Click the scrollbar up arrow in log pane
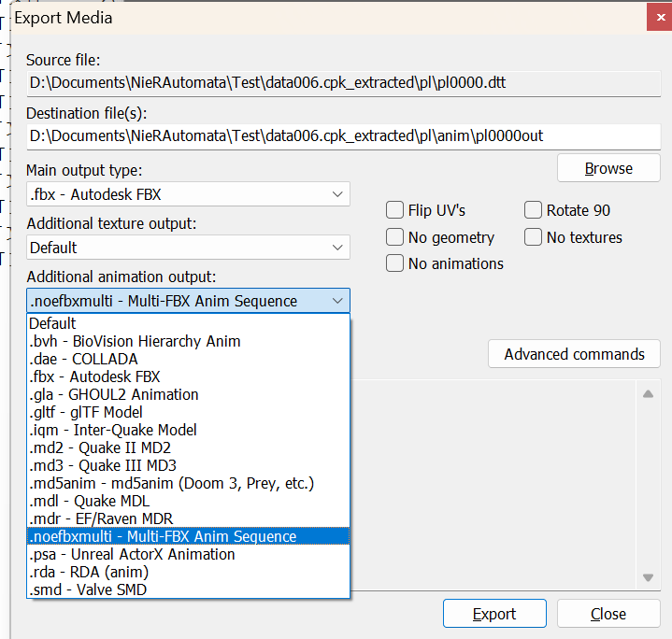This screenshot has height=639, width=672. pyautogui.click(x=647, y=393)
